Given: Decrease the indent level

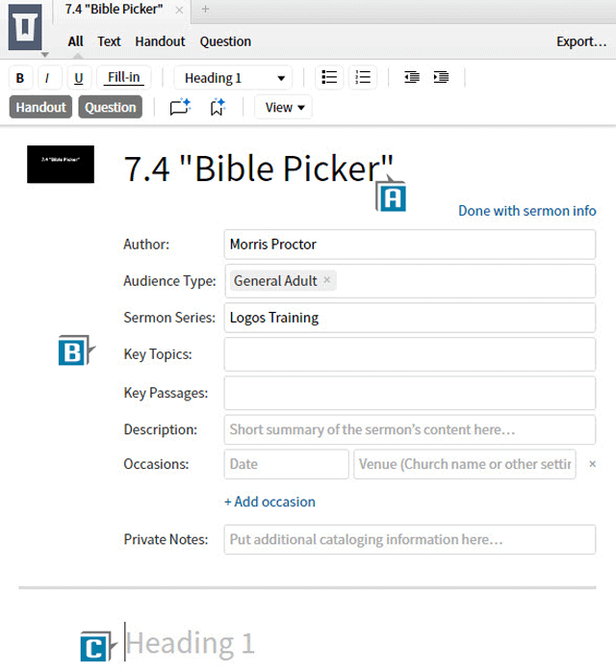Looking at the screenshot, I should click(x=412, y=77).
